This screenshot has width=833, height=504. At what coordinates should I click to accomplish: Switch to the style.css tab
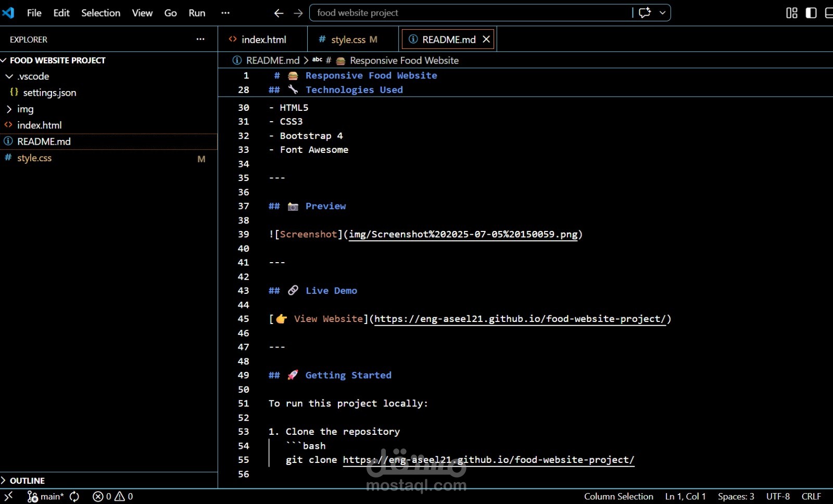click(x=348, y=40)
